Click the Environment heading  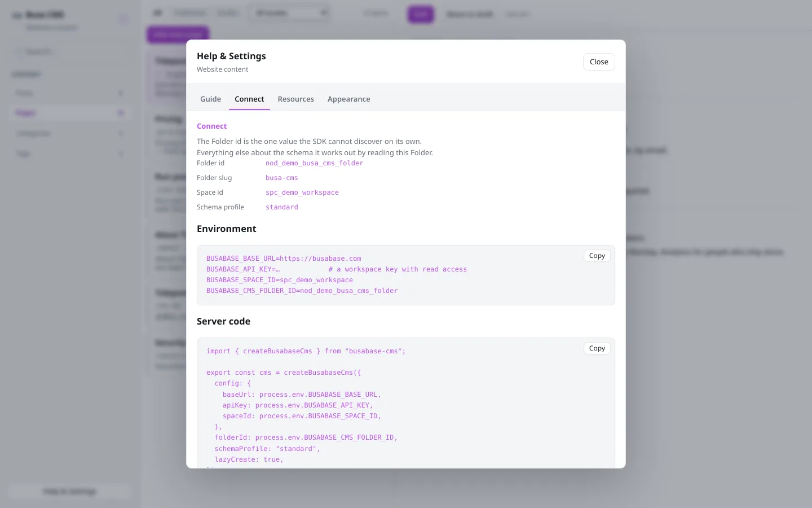[x=226, y=229]
